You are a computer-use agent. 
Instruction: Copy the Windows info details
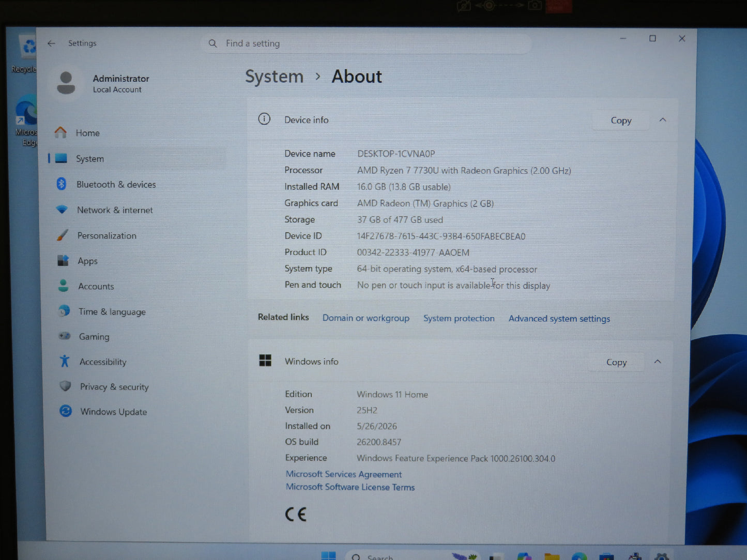click(x=616, y=362)
